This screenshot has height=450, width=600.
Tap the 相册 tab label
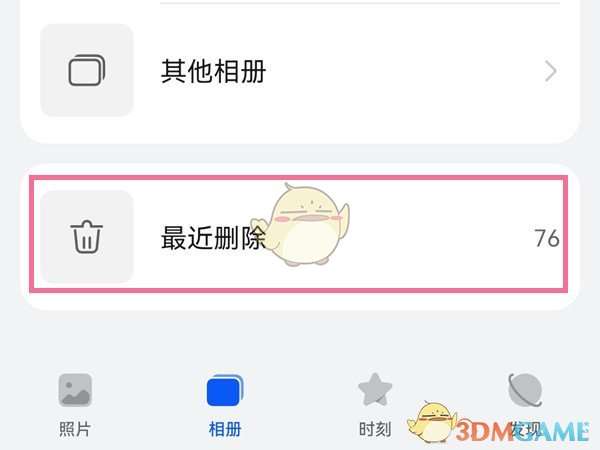[225, 429]
